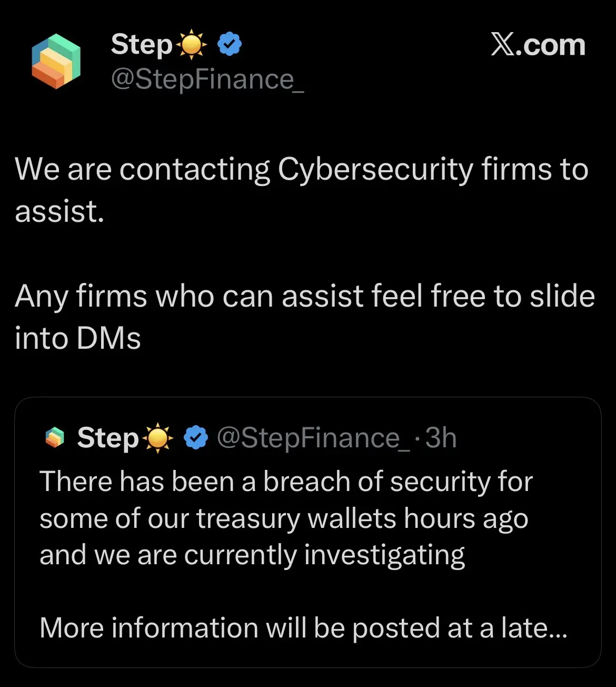
Task: Click the X logo in the X.com watermark
Action: click(x=503, y=45)
